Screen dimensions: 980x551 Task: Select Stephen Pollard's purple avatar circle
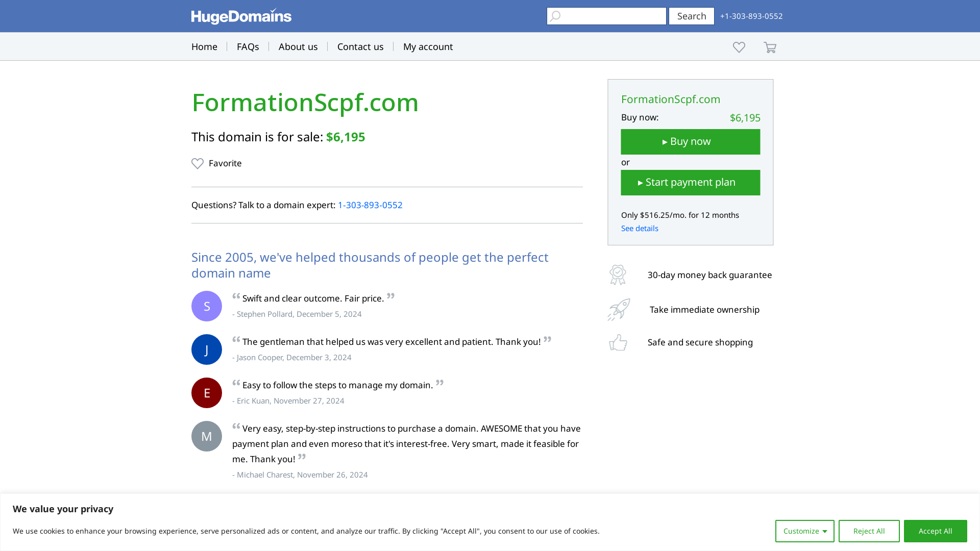206,306
